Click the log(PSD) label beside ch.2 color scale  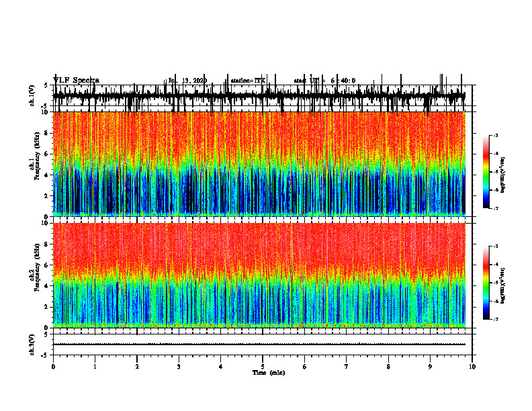click(503, 285)
